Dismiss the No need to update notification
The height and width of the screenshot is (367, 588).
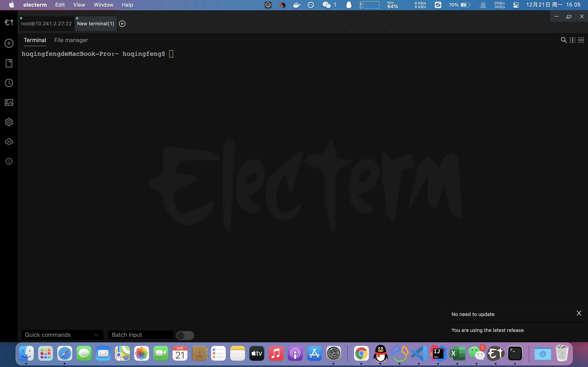click(579, 313)
